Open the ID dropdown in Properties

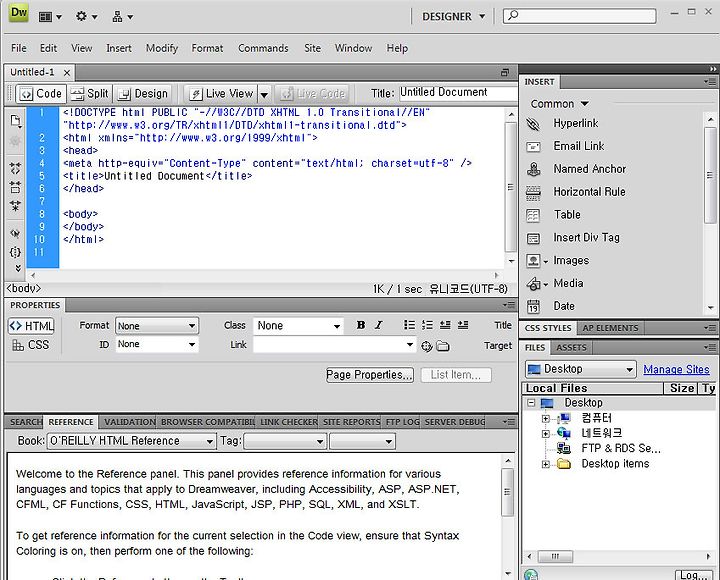(x=157, y=344)
